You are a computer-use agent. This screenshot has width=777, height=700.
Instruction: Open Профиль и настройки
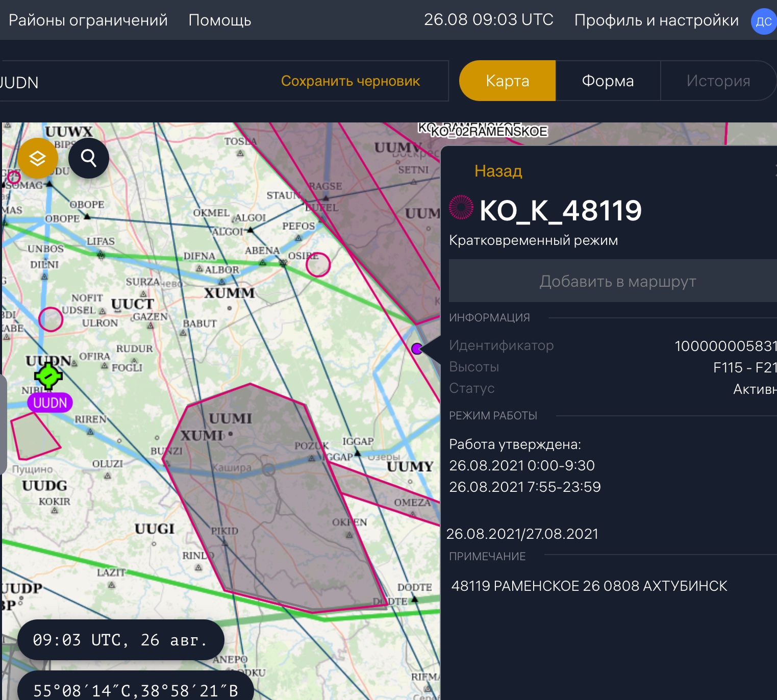656,20
